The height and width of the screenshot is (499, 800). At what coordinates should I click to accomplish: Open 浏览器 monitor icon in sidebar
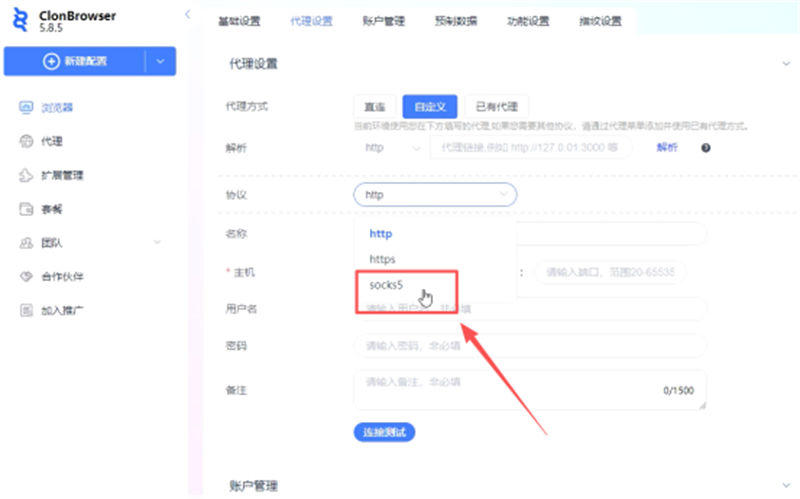26,108
